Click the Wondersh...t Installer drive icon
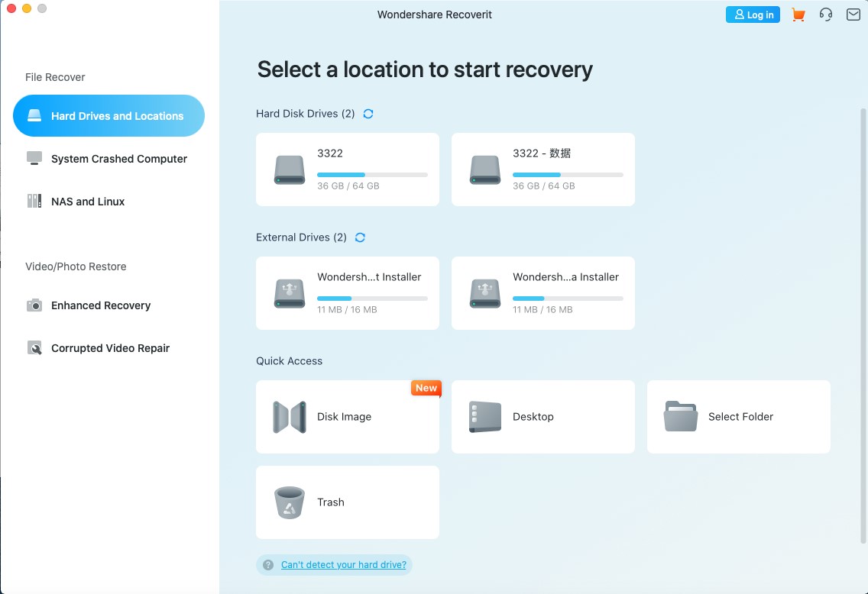This screenshot has height=594, width=868. tap(290, 293)
